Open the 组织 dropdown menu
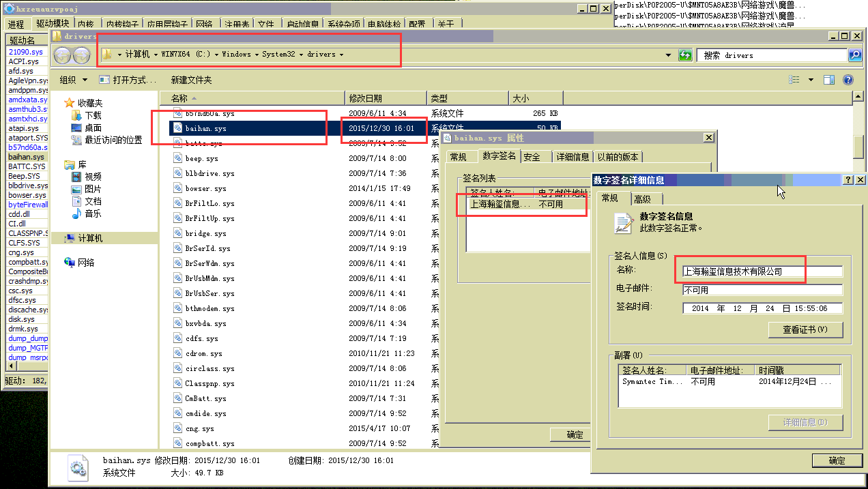Image resolution: width=868 pixels, height=489 pixels. point(73,80)
